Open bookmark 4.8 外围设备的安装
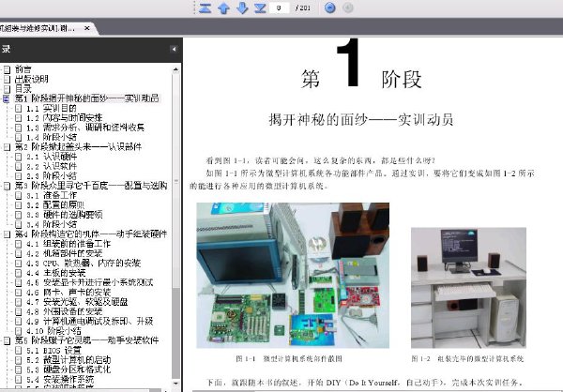563x392 pixels. tap(65, 311)
